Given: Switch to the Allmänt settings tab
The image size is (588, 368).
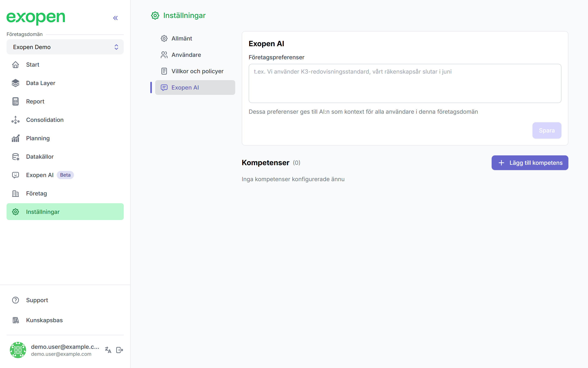Looking at the screenshot, I should click(x=195, y=38).
